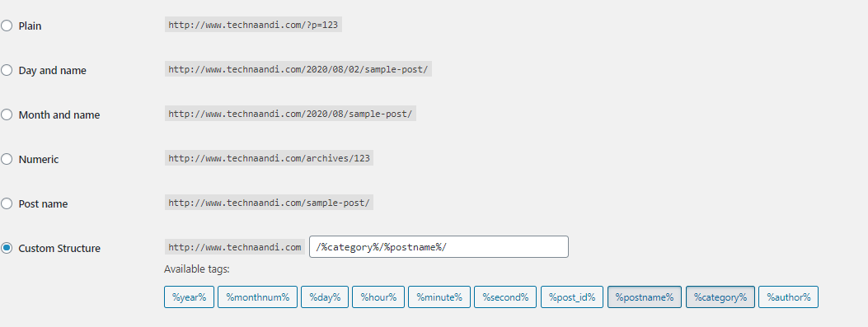The width and height of the screenshot is (868, 327).
Task: Add the %minute% tag
Action: pos(439,297)
